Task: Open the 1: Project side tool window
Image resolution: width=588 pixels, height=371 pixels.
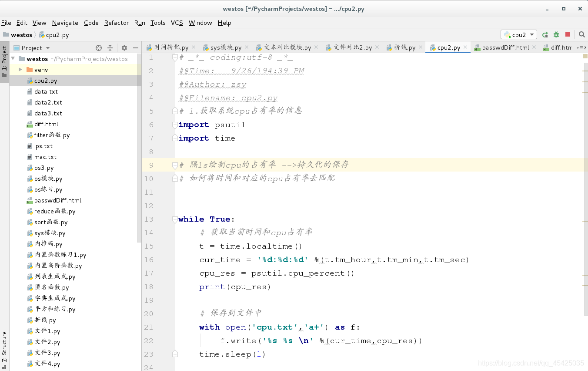Action: click(x=4, y=62)
